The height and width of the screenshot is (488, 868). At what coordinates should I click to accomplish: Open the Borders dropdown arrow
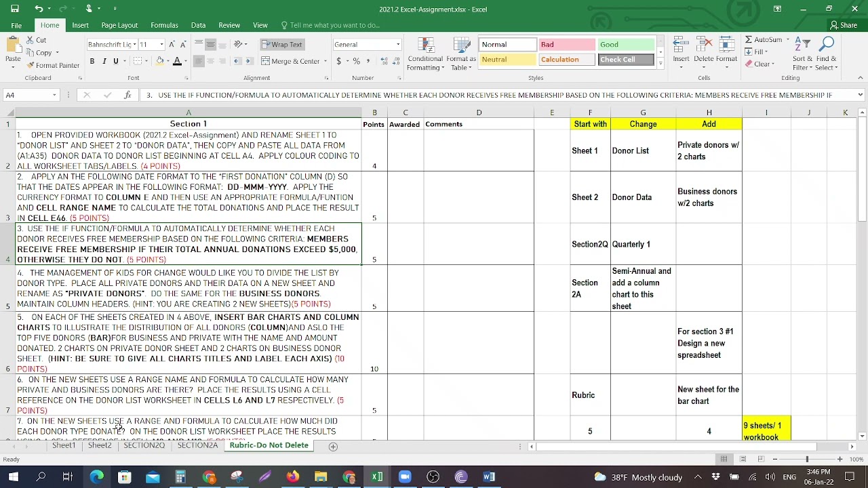(x=146, y=61)
